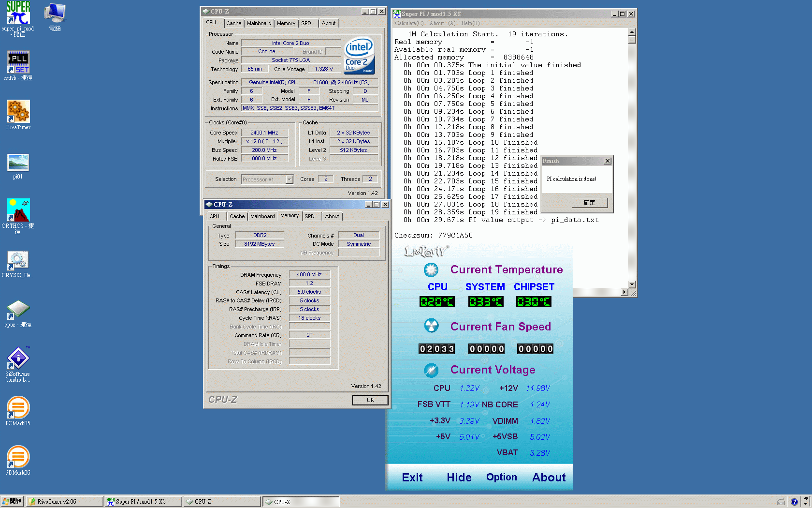This screenshot has width=812, height=508.
Task: Switch to Cache tab in lower CPU-Z
Action: pos(237,216)
